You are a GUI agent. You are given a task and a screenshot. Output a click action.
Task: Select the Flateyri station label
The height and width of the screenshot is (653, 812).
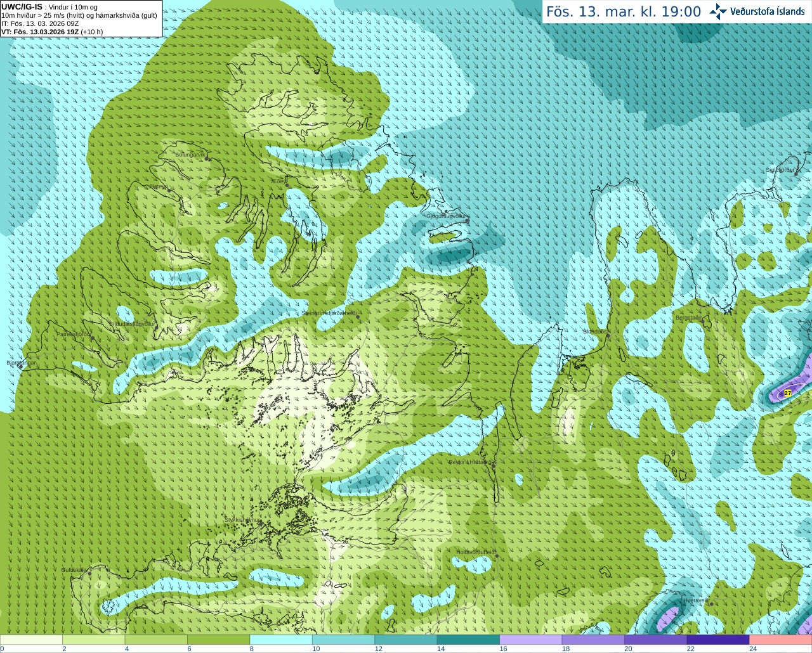[x=159, y=186]
